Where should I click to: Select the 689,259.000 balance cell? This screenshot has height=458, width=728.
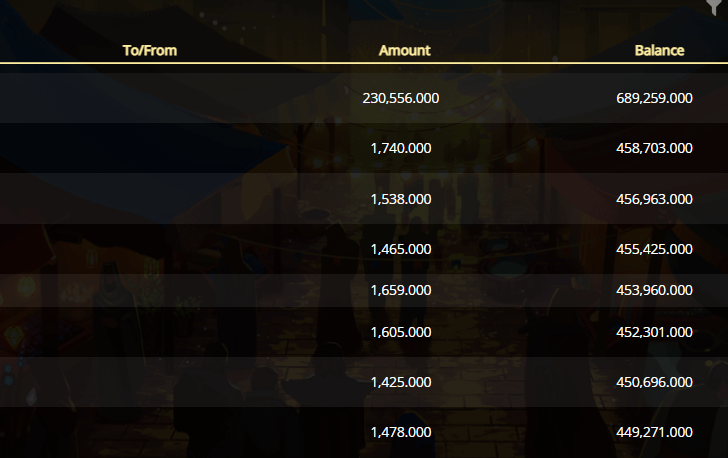(x=654, y=98)
